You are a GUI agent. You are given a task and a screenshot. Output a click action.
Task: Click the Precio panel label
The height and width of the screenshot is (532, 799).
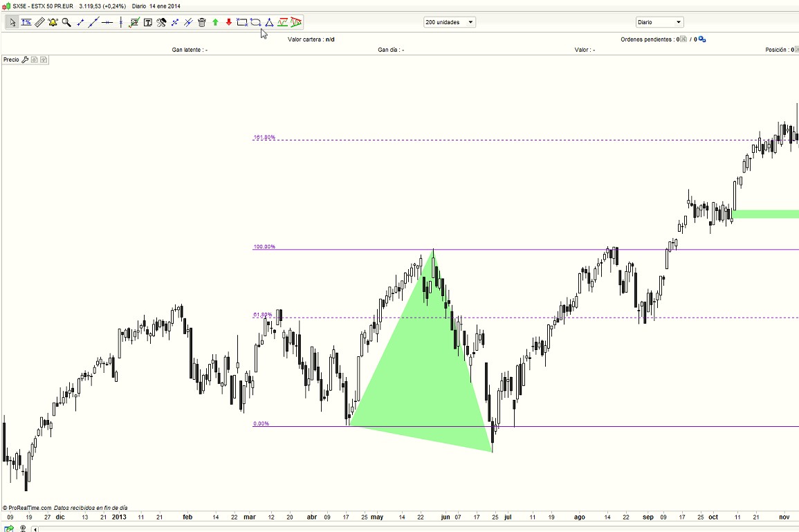click(11, 59)
